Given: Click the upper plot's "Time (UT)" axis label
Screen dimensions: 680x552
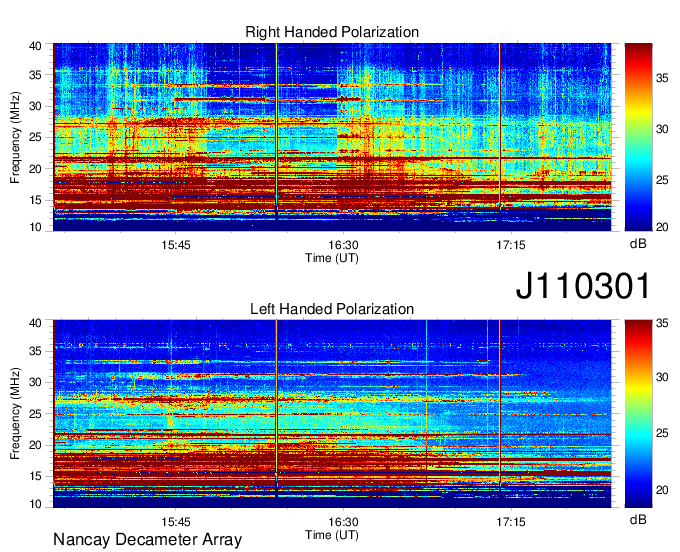Looking at the screenshot, I should coord(332,258).
